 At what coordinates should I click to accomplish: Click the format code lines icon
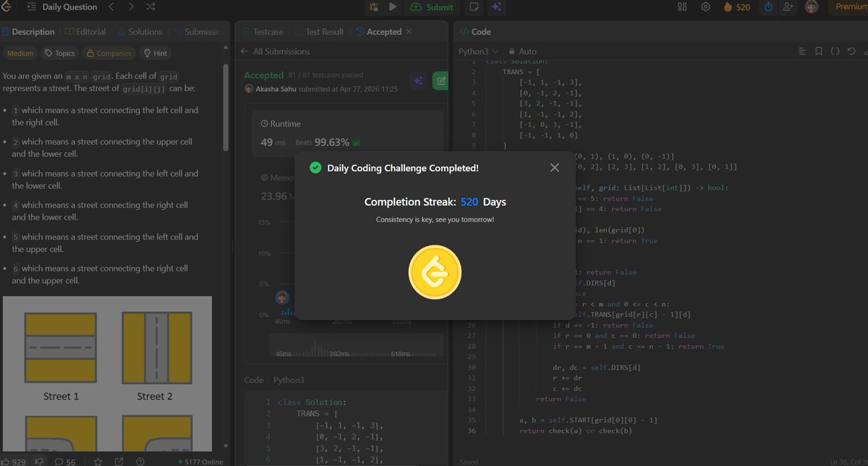pos(801,51)
